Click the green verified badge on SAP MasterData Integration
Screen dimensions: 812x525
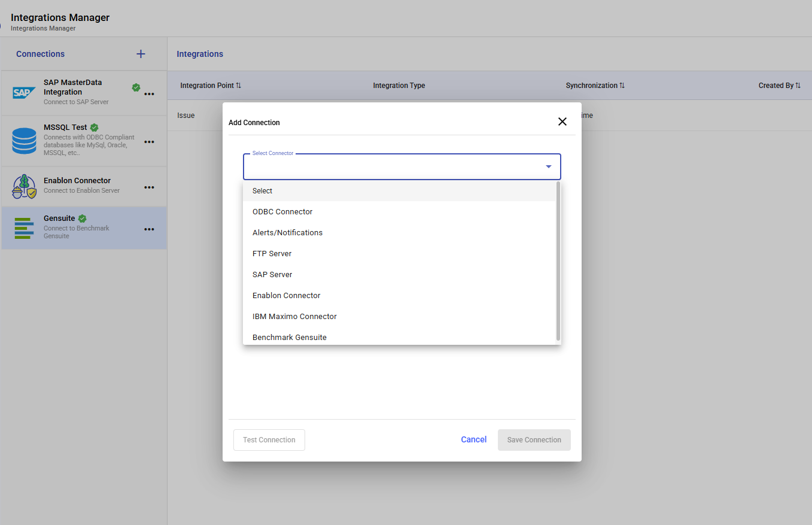point(136,87)
